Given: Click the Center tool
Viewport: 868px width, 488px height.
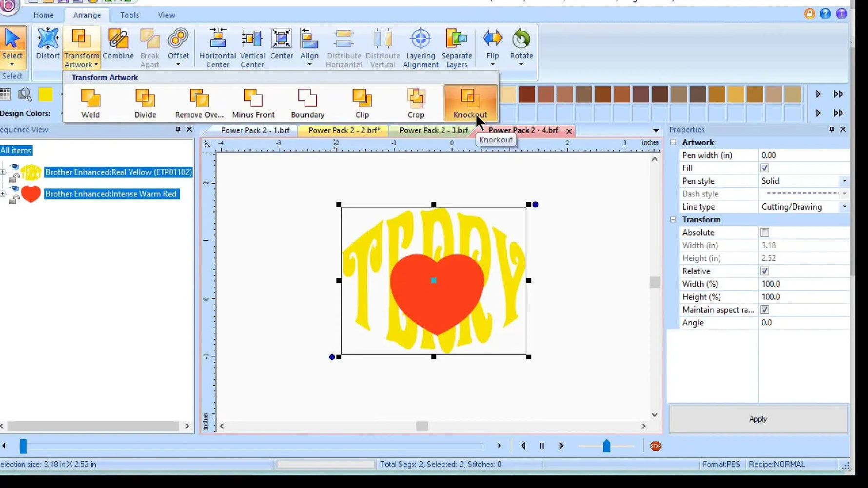Looking at the screenshot, I should (x=281, y=44).
